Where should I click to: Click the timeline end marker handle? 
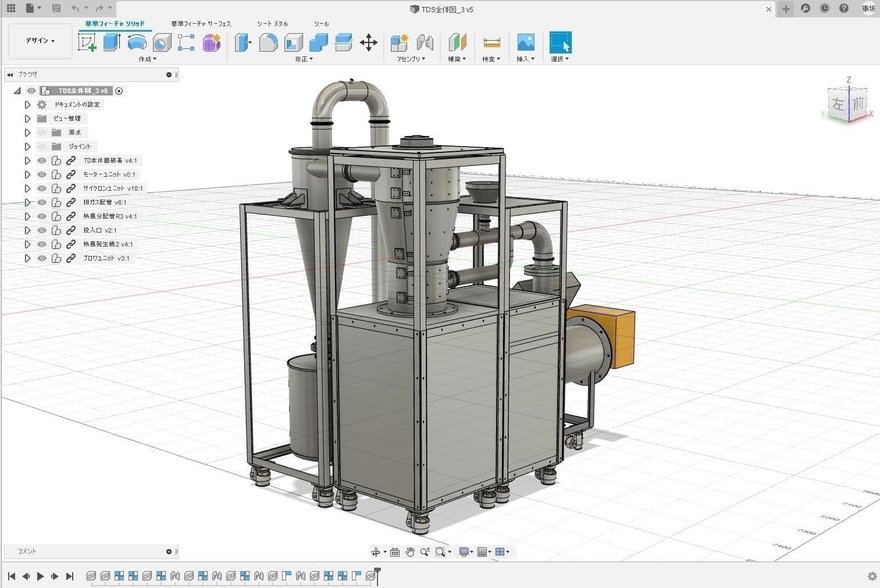[x=377, y=572]
